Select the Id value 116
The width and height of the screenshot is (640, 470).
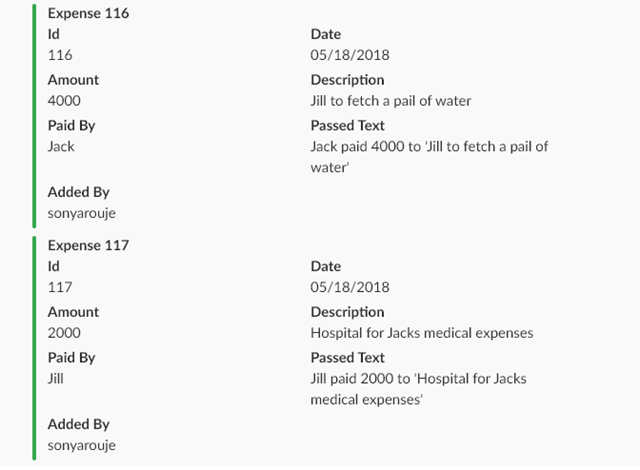coord(60,55)
